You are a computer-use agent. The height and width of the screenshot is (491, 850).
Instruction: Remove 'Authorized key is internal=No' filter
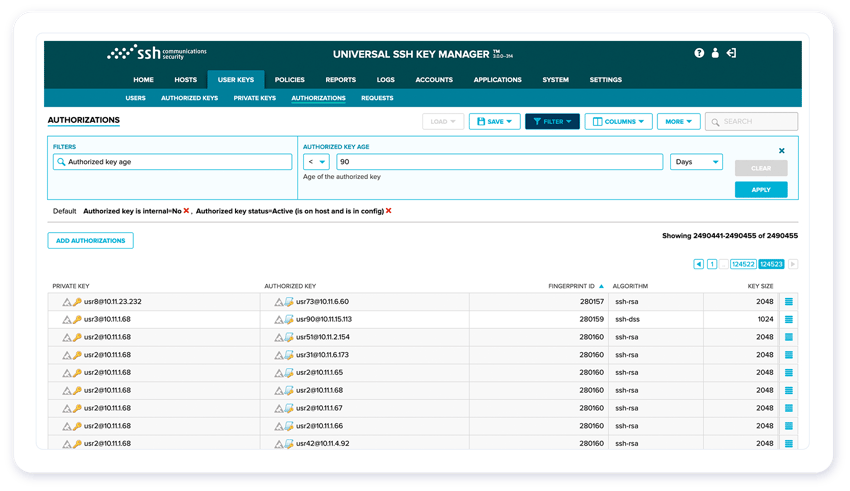point(186,211)
